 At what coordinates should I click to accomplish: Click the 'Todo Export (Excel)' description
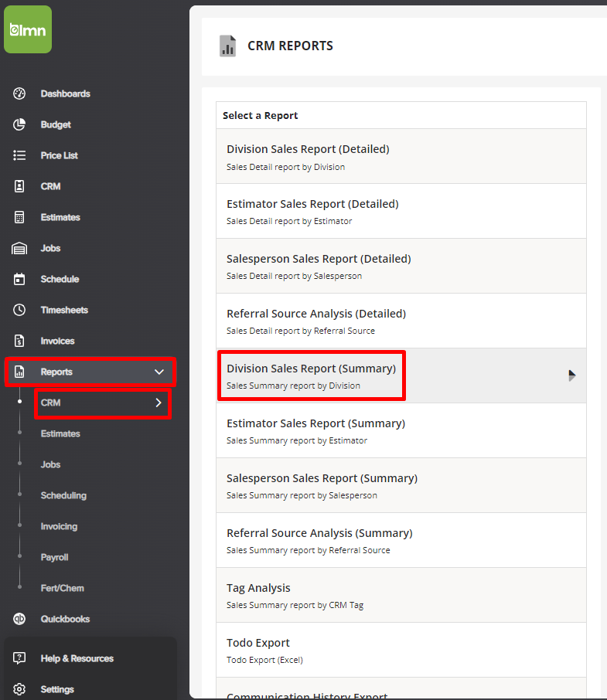tap(264, 660)
